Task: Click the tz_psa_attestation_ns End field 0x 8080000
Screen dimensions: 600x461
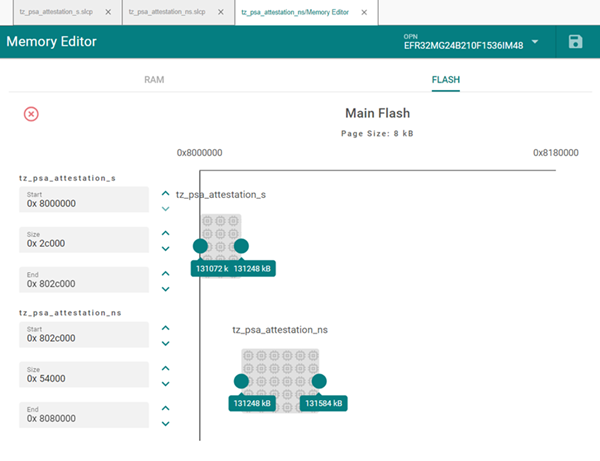Action: point(83,414)
